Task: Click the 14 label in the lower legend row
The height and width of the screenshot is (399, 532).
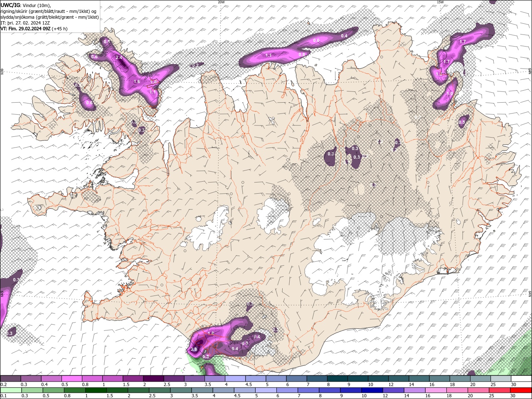Action: 406,396
